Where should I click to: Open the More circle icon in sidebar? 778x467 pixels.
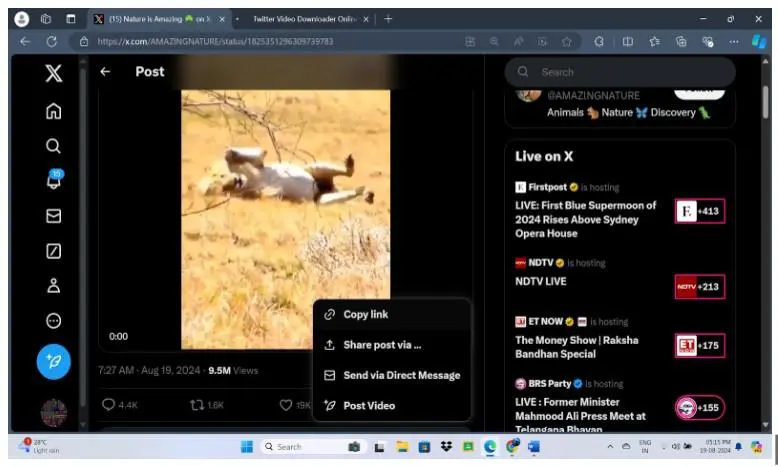click(54, 321)
